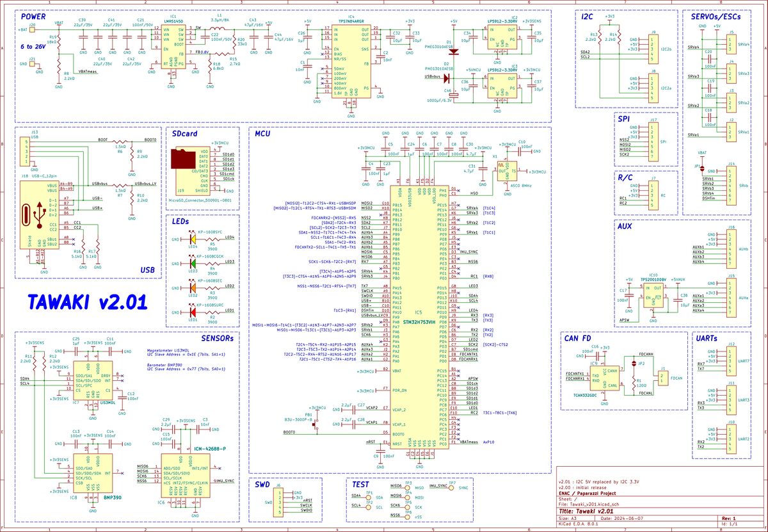Click the '6 to 26V' voltage note

(32, 47)
